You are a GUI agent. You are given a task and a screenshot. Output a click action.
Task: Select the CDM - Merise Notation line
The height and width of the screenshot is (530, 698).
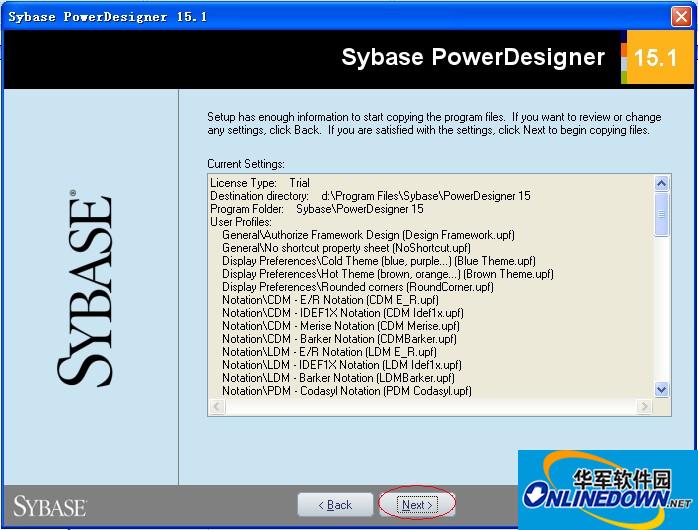341,325
